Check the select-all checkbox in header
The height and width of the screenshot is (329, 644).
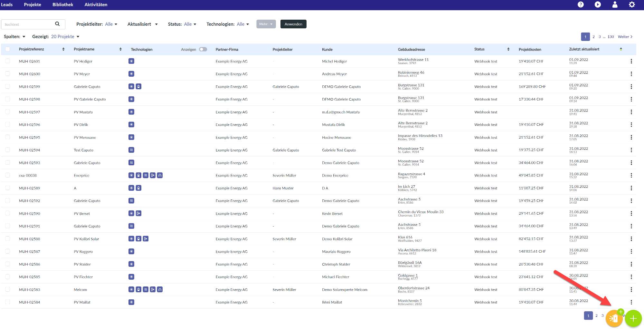coord(8,49)
